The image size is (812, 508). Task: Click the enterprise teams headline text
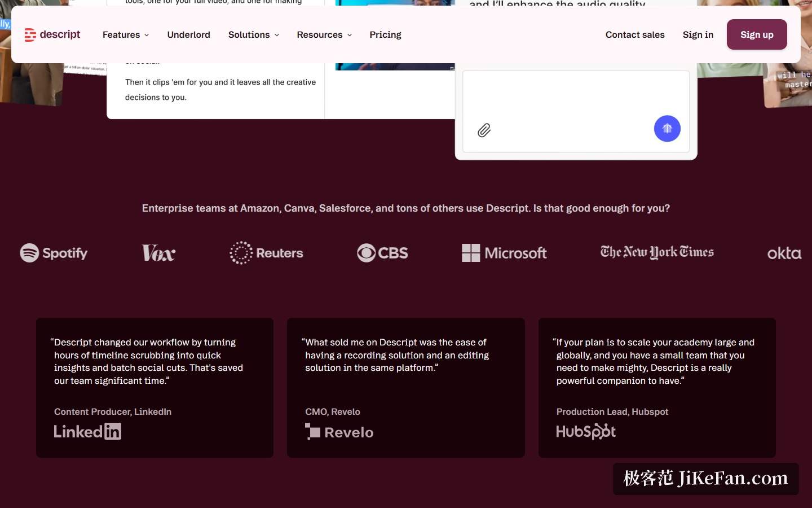[406, 208]
